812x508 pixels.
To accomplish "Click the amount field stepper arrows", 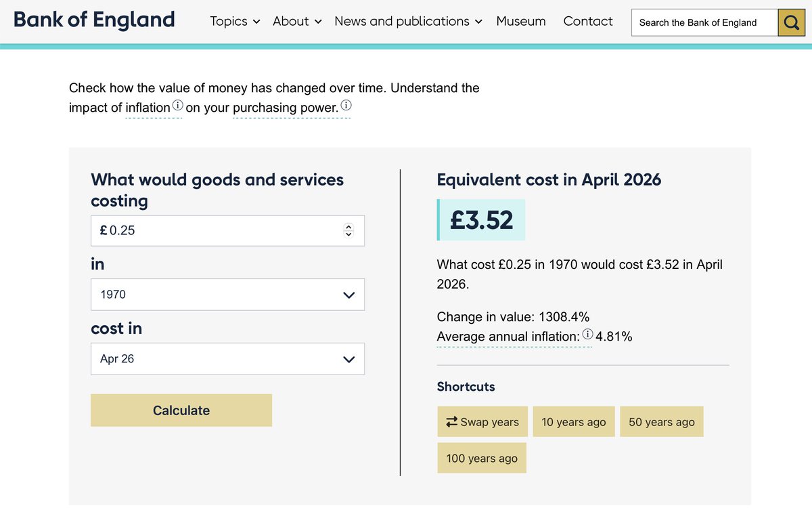I will click(348, 230).
